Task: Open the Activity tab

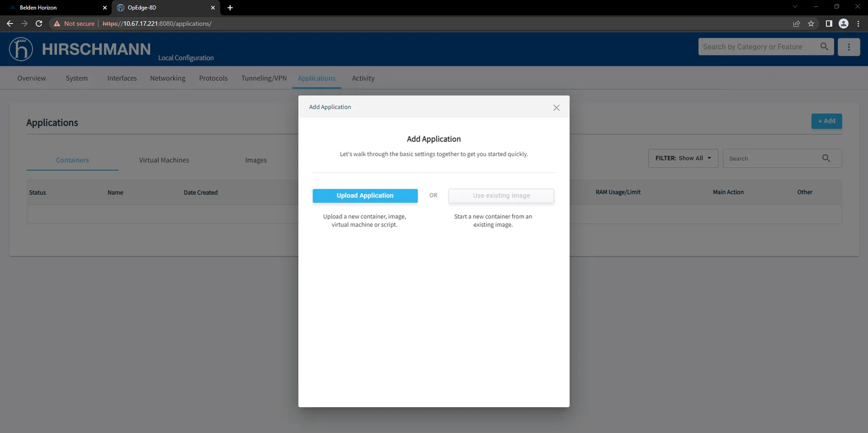Action: [x=363, y=78]
